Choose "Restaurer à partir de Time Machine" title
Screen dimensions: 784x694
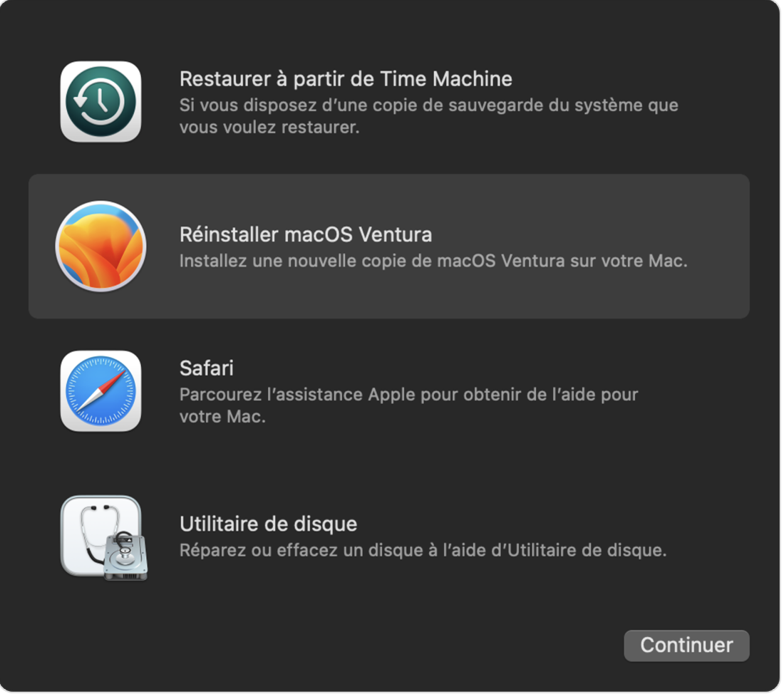[x=346, y=79]
